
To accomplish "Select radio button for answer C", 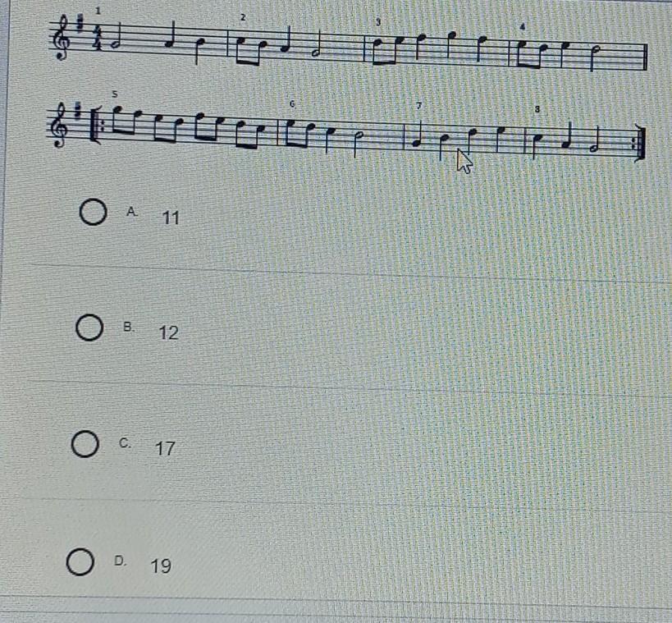I will pyautogui.click(x=85, y=444).
